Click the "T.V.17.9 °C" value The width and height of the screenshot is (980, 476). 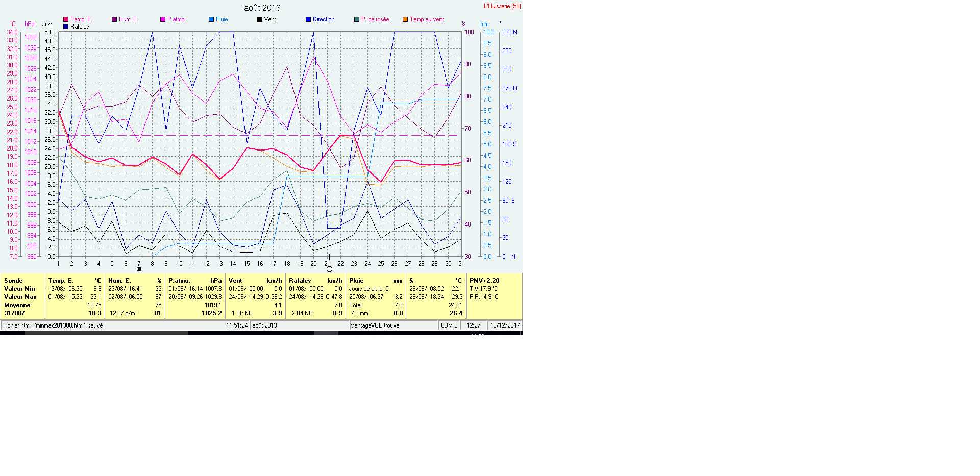click(x=484, y=289)
